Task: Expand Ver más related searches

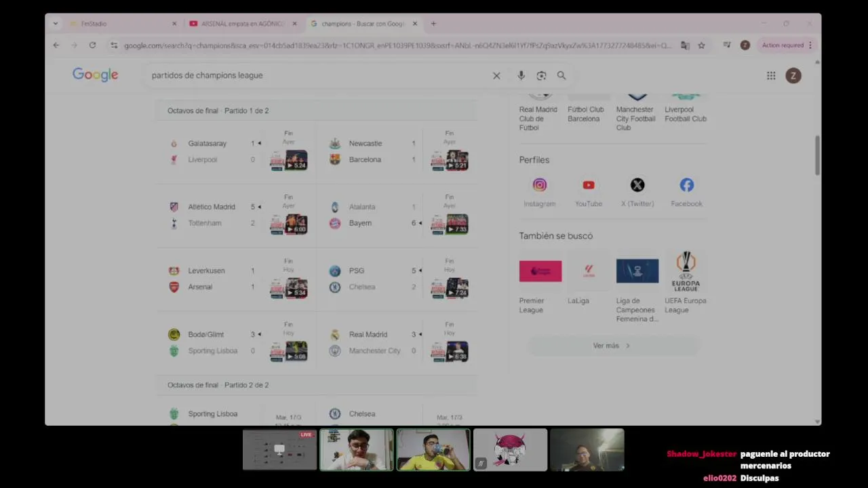Action: point(612,346)
